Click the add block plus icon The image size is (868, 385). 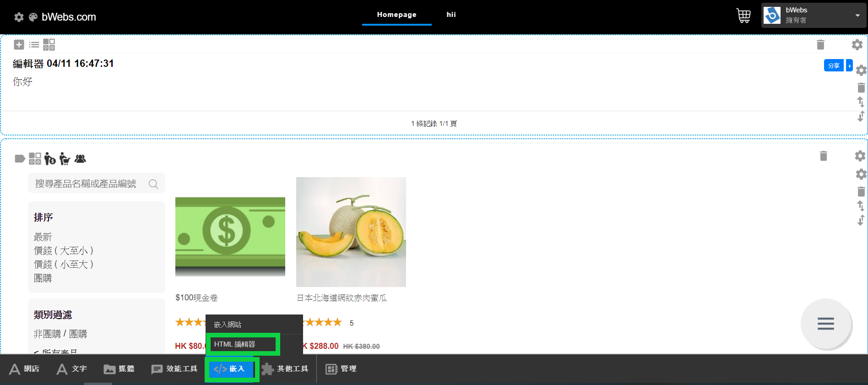tap(19, 44)
